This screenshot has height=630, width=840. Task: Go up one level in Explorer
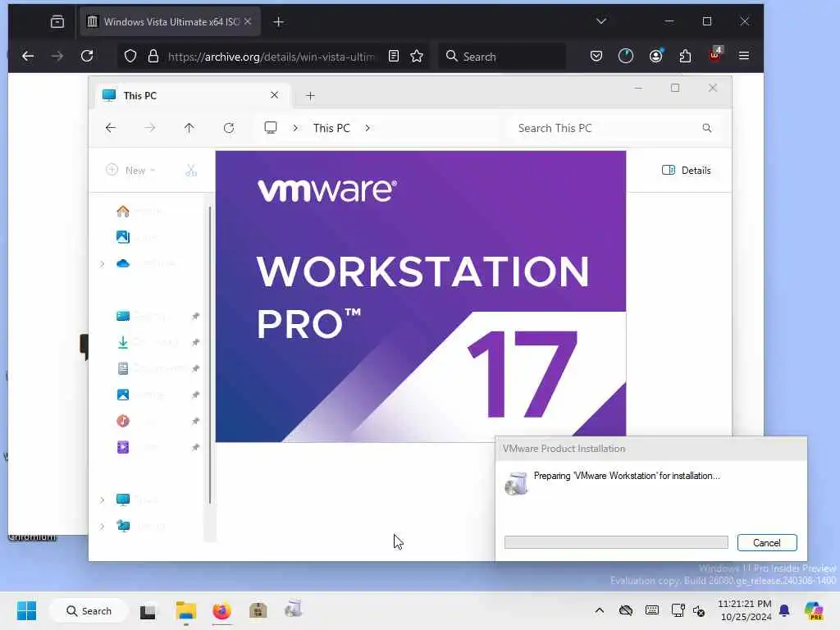[x=189, y=127]
